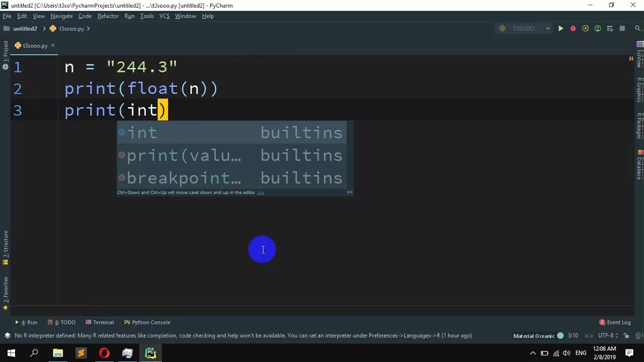Open File Explorer from the taskbar

58,353
